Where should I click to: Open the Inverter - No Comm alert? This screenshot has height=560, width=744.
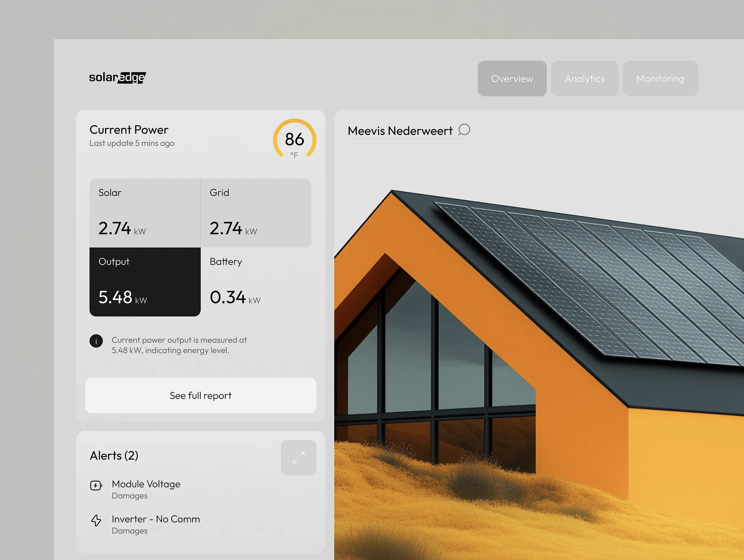(x=156, y=519)
